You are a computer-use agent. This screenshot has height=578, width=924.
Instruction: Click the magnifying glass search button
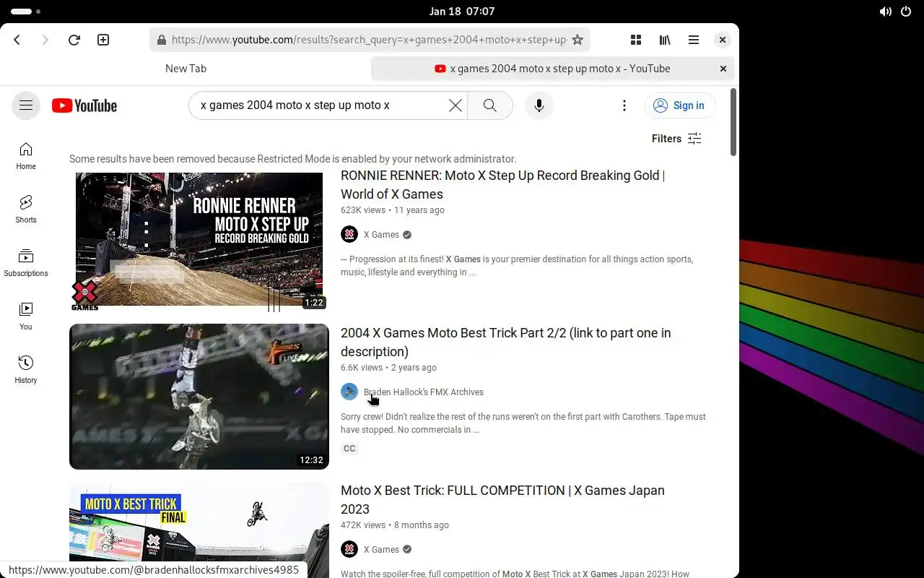pos(490,105)
